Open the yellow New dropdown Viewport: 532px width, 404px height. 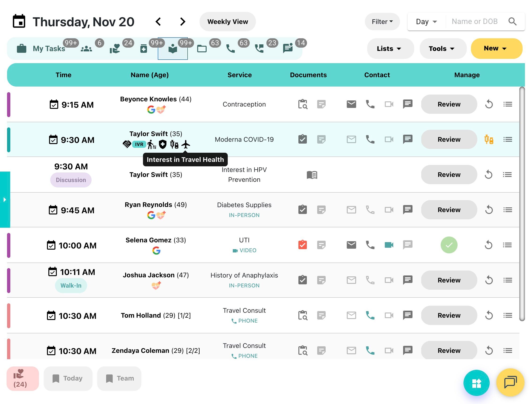[x=496, y=48]
